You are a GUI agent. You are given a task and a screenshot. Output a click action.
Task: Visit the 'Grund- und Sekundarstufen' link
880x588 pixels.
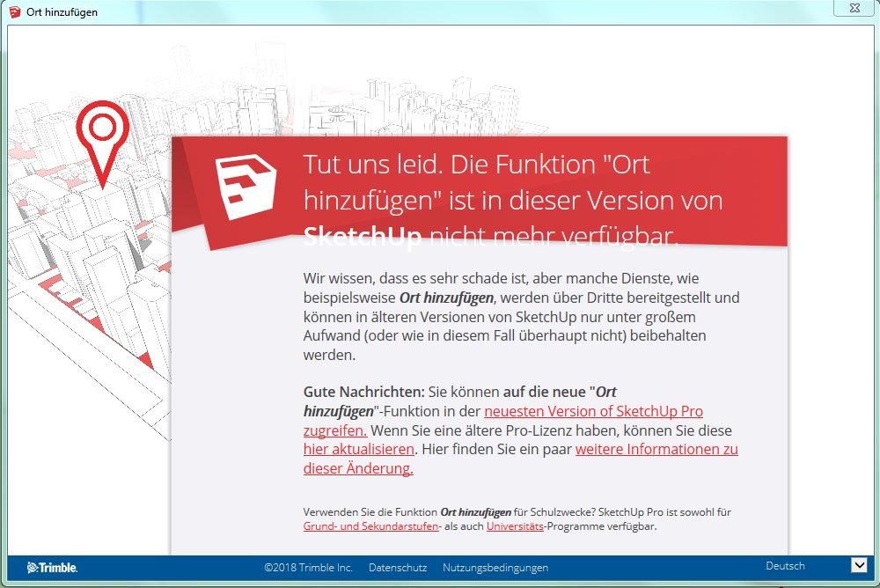point(370,526)
